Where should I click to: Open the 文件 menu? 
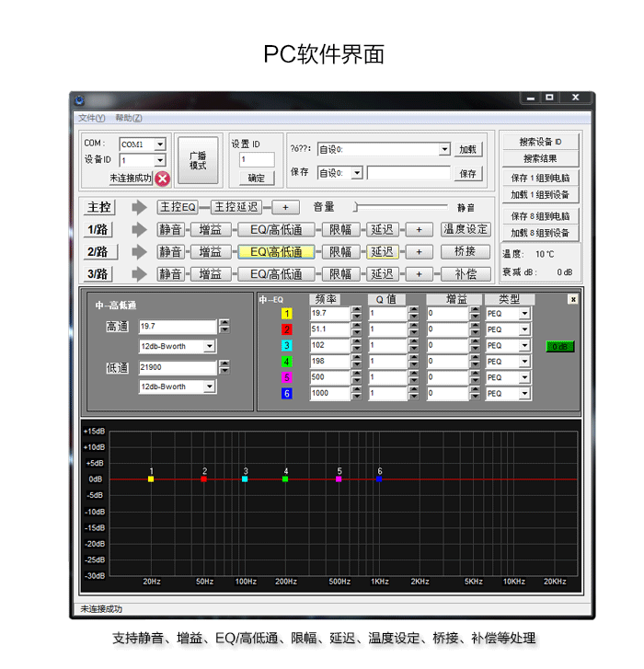pyautogui.click(x=92, y=118)
